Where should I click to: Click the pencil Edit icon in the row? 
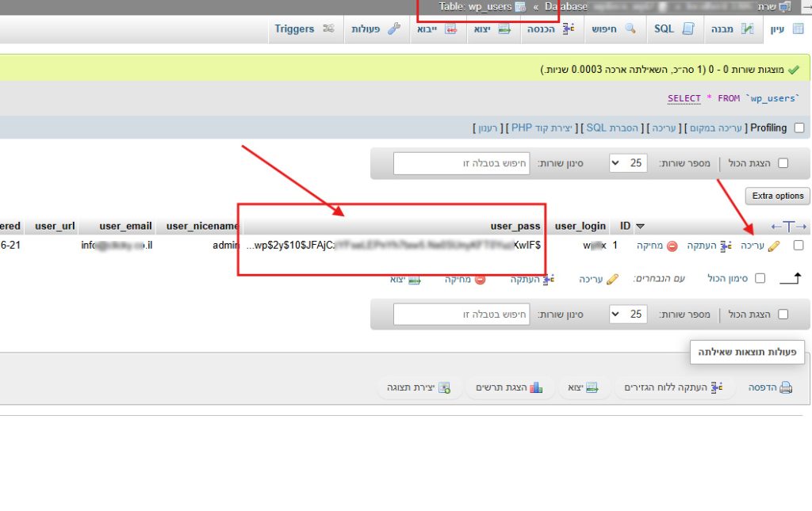(x=773, y=246)
